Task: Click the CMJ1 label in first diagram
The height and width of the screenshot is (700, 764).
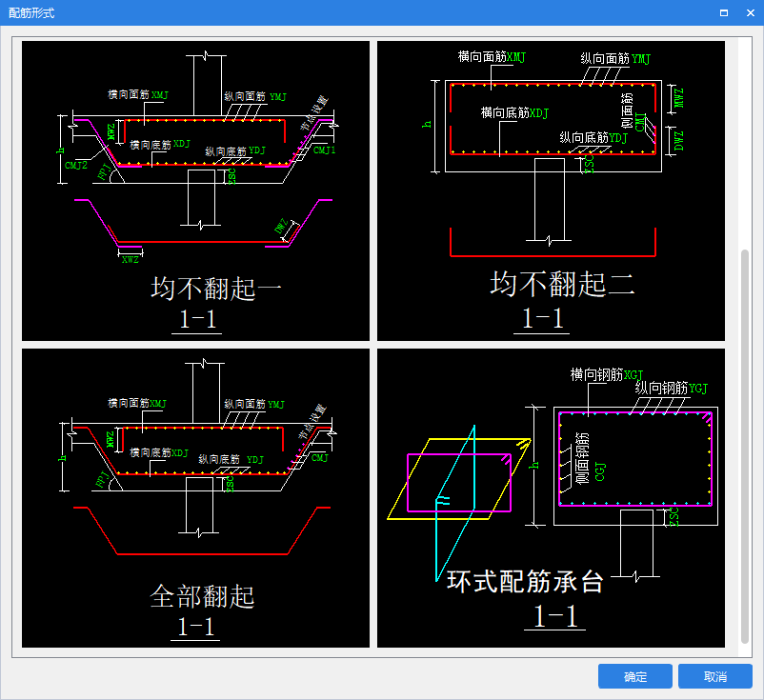Action: 325,150
